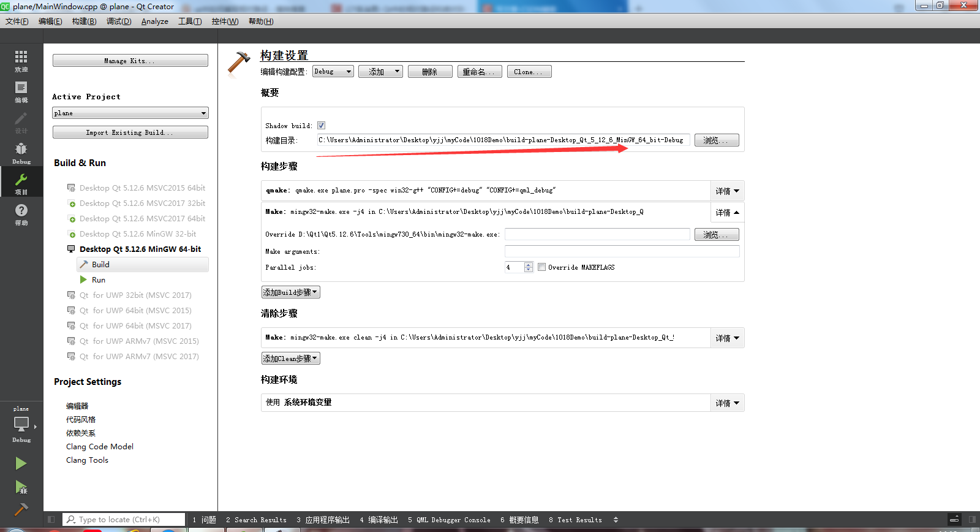
Task: Collapse the Make step 详情 details
Action: (x=727, y=212)
